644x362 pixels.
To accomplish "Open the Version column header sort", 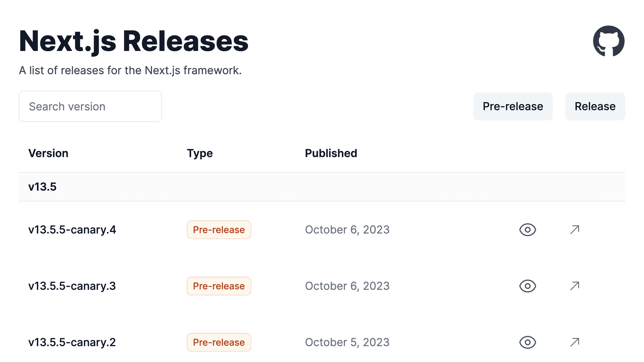I will [x=48, y=153].
